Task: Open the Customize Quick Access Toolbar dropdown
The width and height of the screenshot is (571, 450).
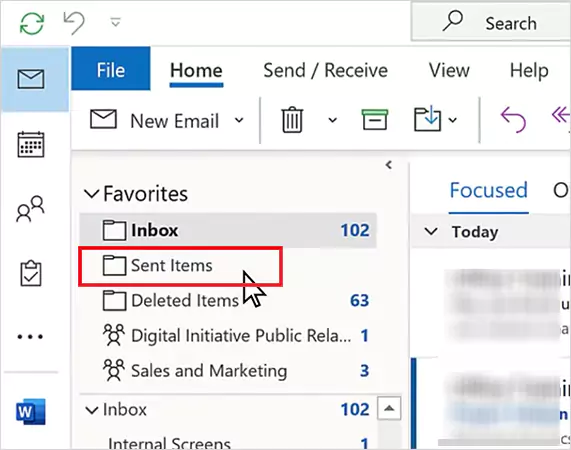Action: [115, 23]
